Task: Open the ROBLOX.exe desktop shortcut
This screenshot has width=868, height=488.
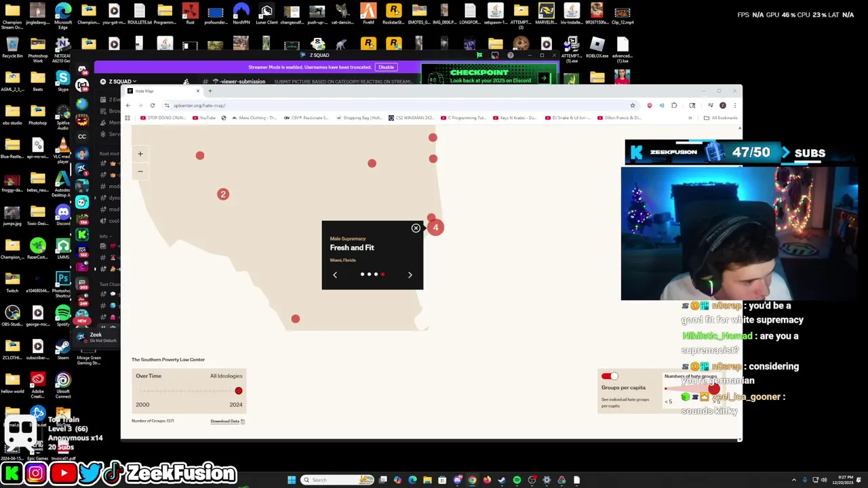Action: coord(597,49)
